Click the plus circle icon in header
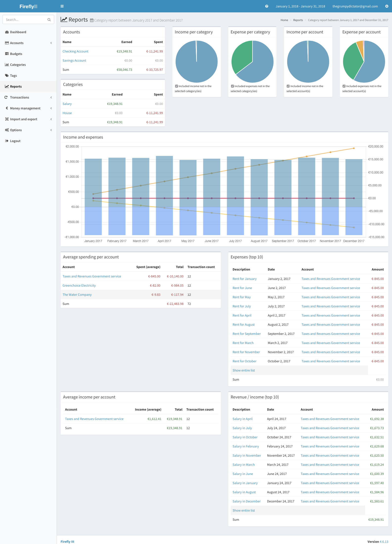This screenshot has height=544, width=392. pyautogui.click(x=387, y=6)
